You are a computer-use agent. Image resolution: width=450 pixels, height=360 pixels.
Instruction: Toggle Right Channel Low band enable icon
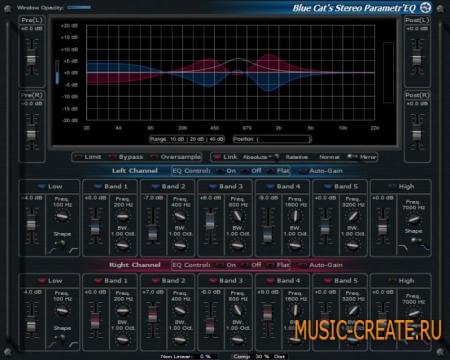click(x=42, y=281)
